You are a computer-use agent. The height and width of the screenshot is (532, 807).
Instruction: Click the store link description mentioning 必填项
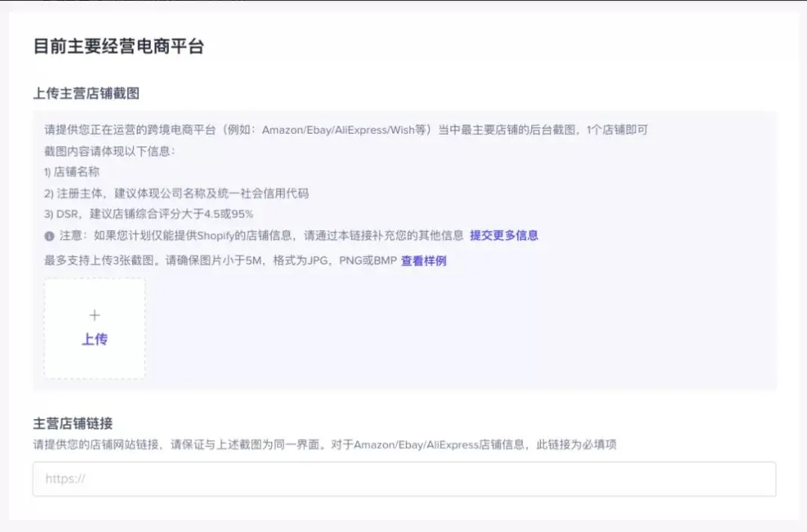click(324, 445)
